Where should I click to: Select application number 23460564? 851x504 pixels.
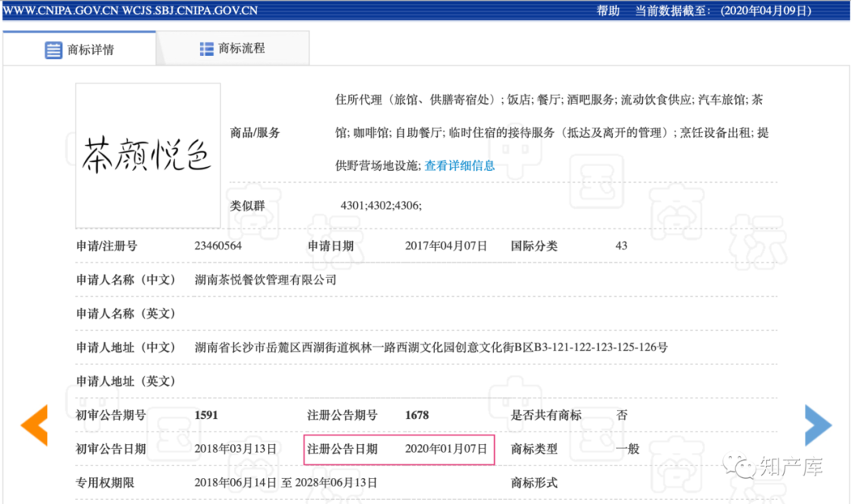click(217, 246)
